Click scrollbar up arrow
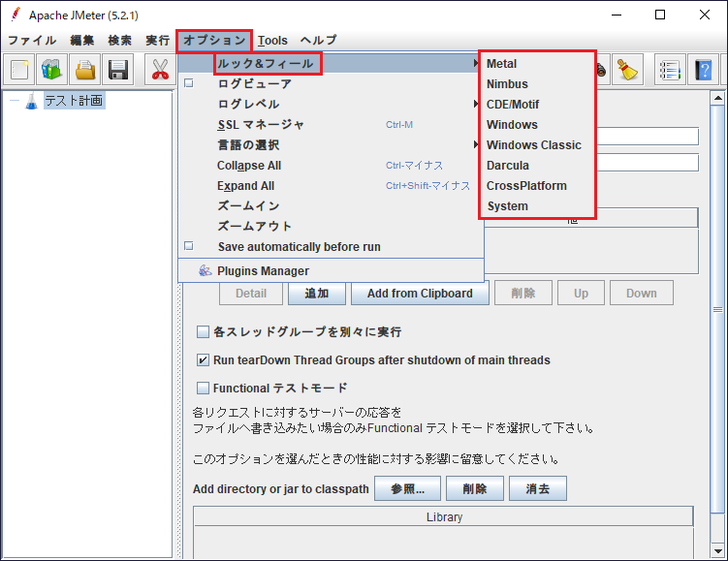The image size is (728, 561). [717, 98]
